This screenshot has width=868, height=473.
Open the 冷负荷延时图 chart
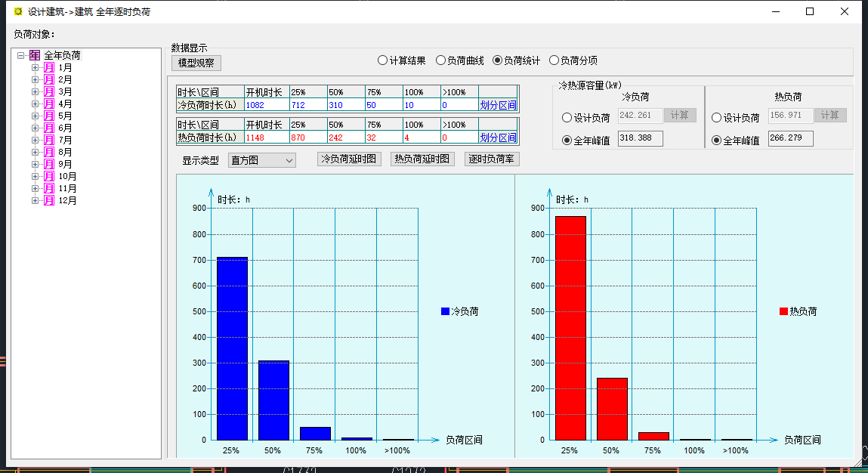(348, 159)
